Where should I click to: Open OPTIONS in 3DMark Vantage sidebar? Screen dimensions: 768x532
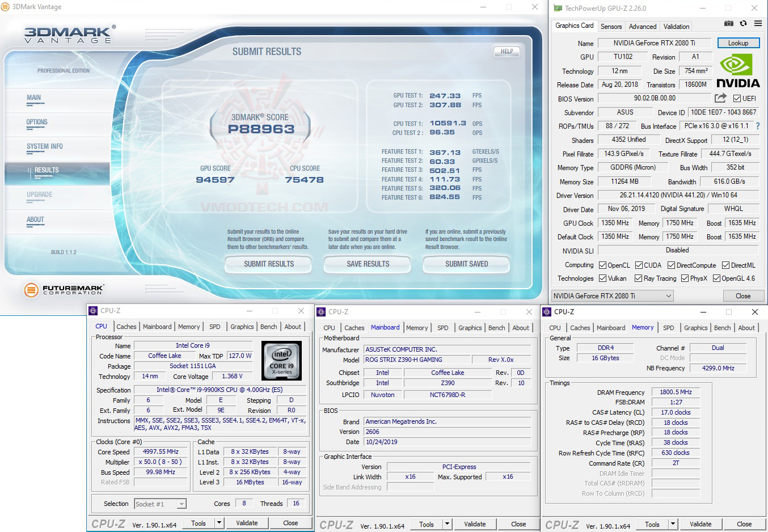coord(37,122)
